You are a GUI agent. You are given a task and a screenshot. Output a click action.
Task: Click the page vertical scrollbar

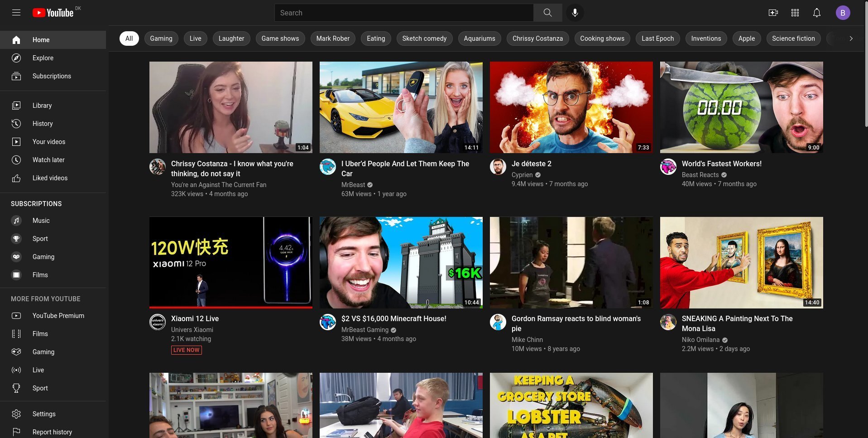[866, 63]
